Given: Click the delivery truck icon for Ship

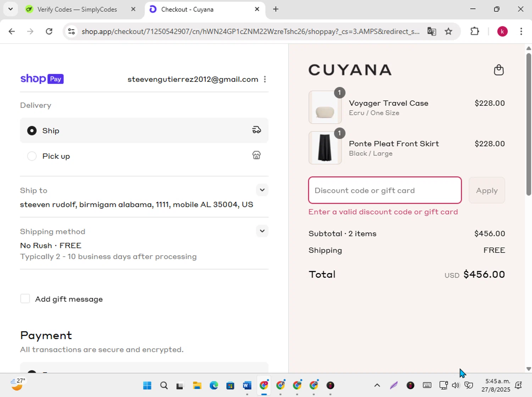Looking at the screenshot, I should 256,130.
